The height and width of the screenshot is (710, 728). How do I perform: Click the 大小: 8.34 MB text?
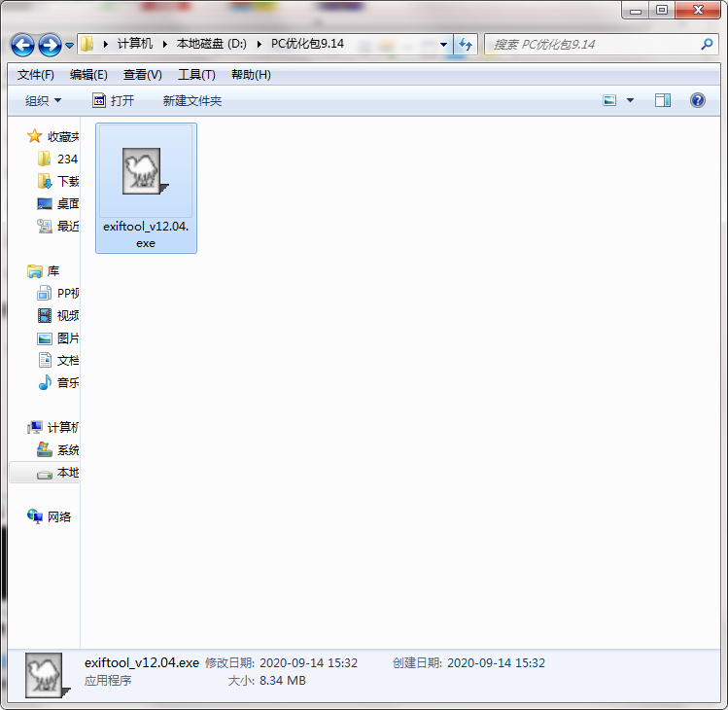(x=267, y=681)
